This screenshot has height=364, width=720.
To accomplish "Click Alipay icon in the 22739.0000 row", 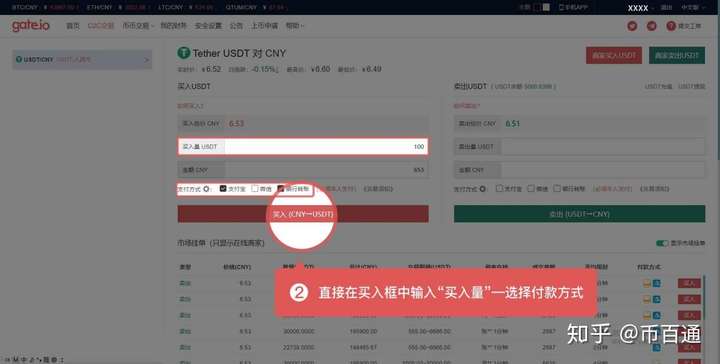I will 657,347.
